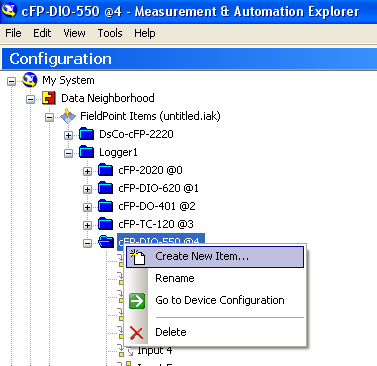Choose Rename from the context menu
The image size is (377, 366).
(175, 278)
